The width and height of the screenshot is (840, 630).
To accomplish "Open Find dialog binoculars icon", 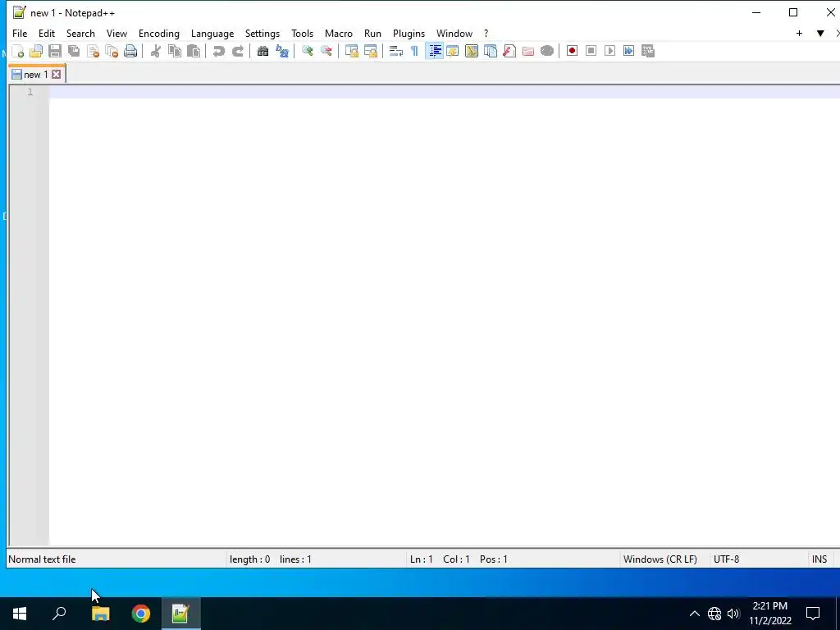I will tap(262, 51).
